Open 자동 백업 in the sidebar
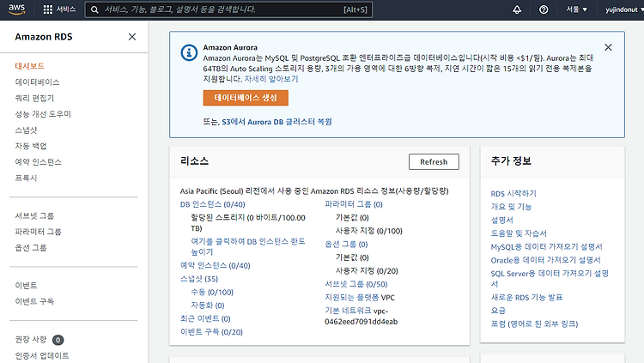Screen dimensions: 644x363 [x=31, y=146]
